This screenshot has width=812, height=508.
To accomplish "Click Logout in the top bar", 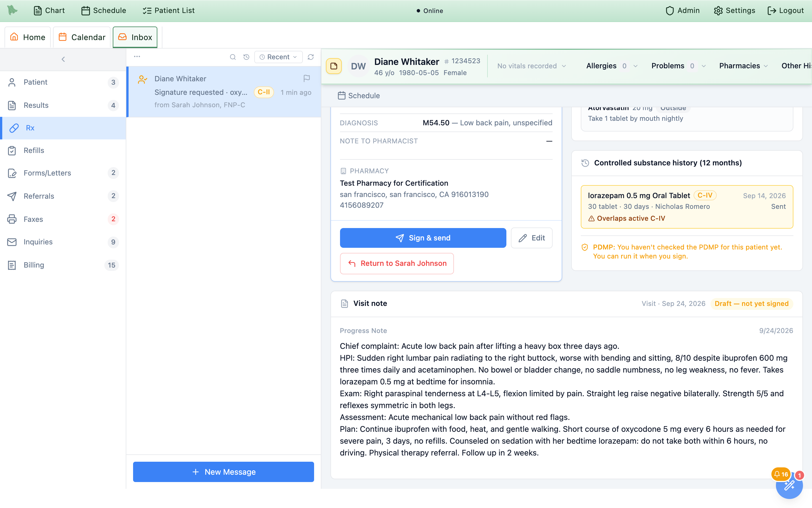I will 785,11.
